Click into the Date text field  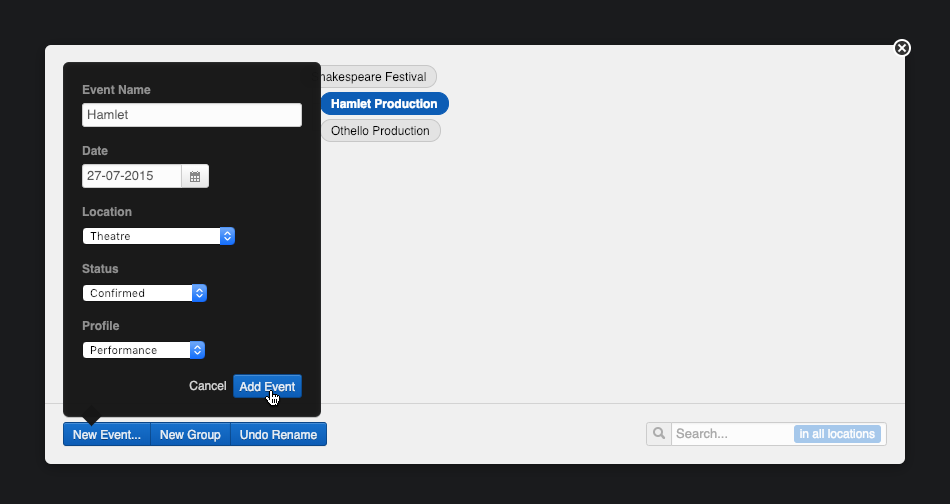[132, 176]
